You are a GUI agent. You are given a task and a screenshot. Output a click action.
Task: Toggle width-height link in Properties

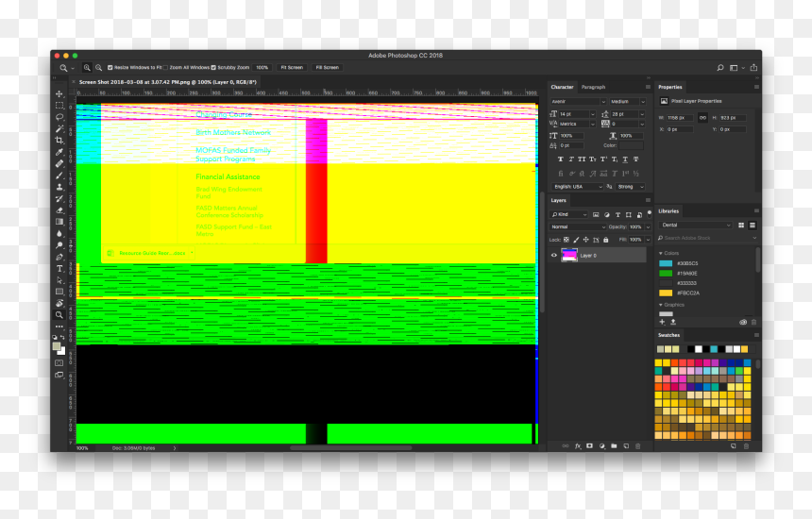coord(702,118)
